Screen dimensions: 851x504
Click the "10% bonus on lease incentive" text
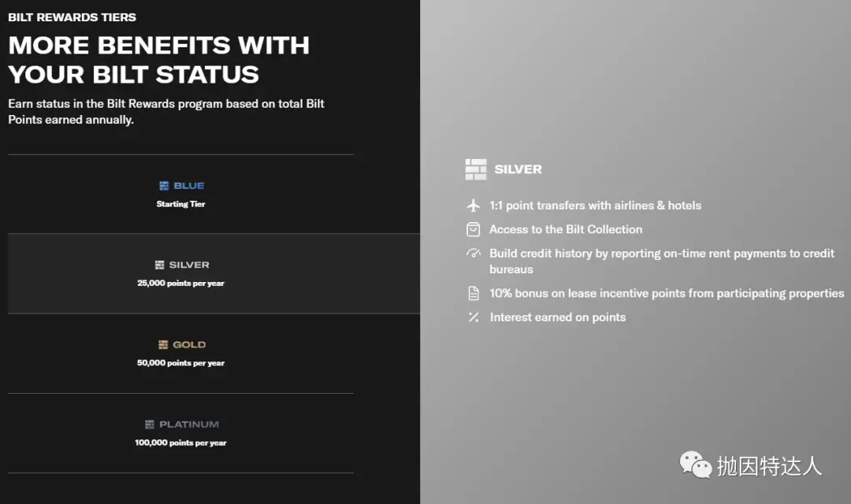click(667, 294)
